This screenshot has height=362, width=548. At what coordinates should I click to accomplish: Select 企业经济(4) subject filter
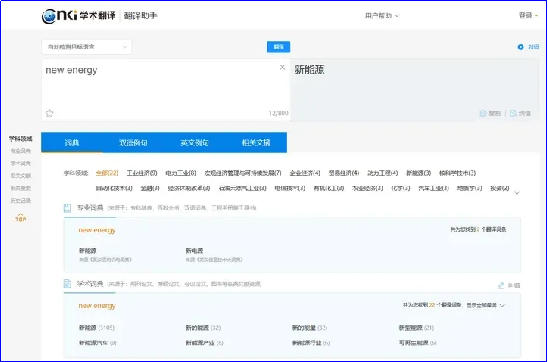305,173
